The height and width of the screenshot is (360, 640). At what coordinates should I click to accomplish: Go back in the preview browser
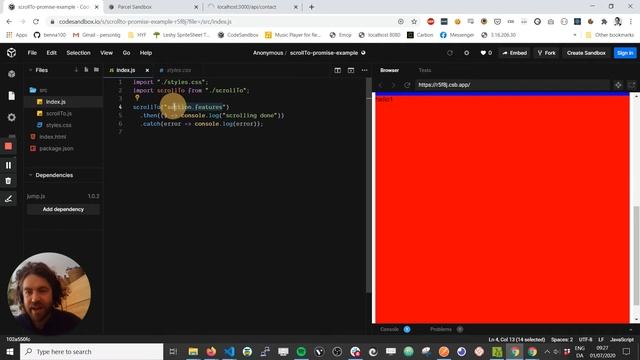pyautogui.click(x=381, y=85)
